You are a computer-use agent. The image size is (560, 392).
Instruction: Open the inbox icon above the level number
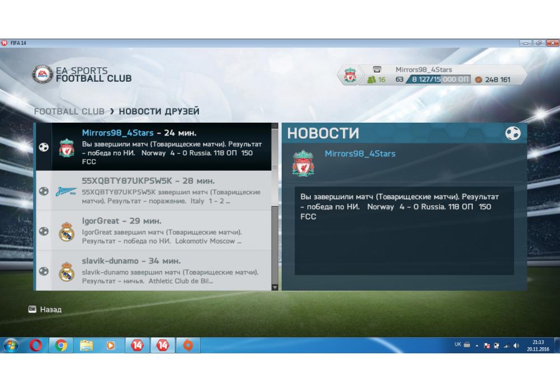(377, 69)
